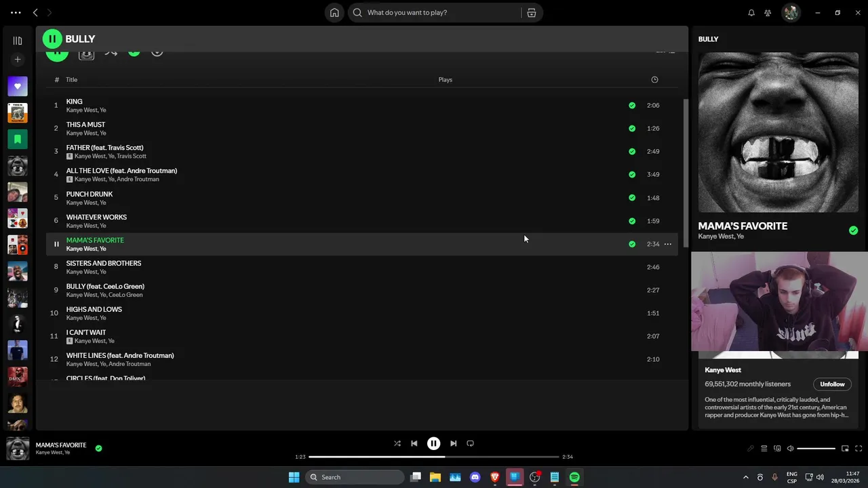This screenshot has width=868, height=488.
Task: Open the Spotify Home page
Action: [334, 12]
